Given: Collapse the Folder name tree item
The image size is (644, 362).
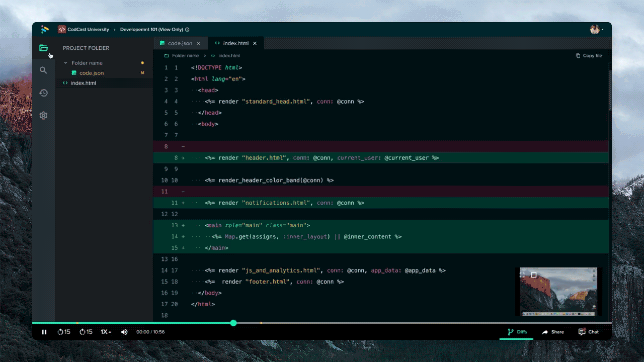Looking at the screenshot, I should point(65,62).
